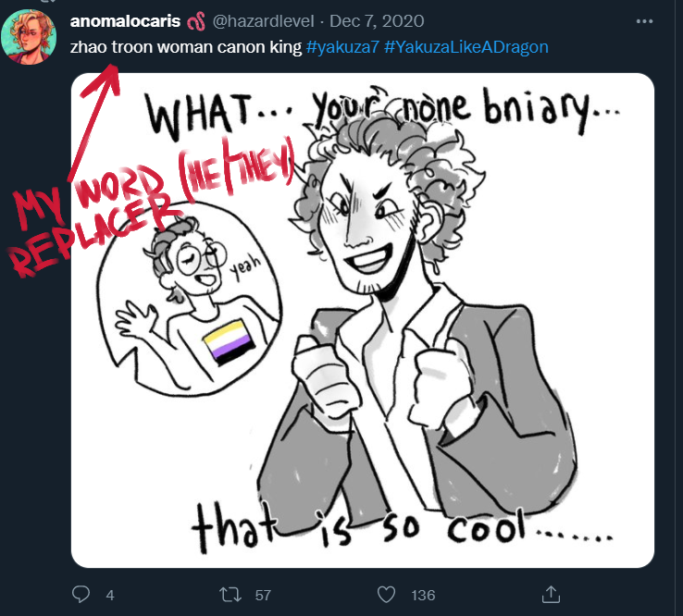Click the reply speech bubble icon

(81, 594)
